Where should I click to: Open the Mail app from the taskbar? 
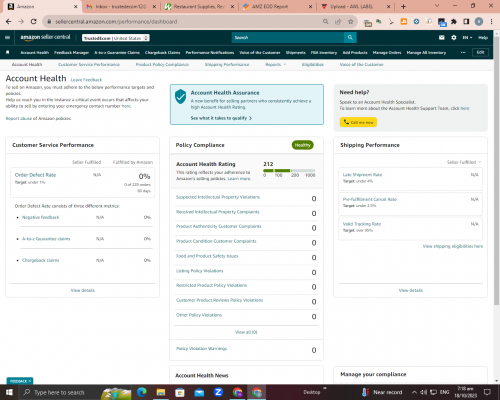click(199, 393)
